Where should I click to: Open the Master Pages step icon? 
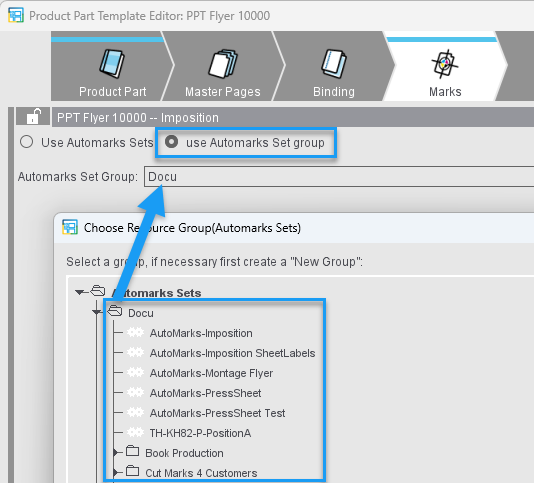[x=223, y=64]
